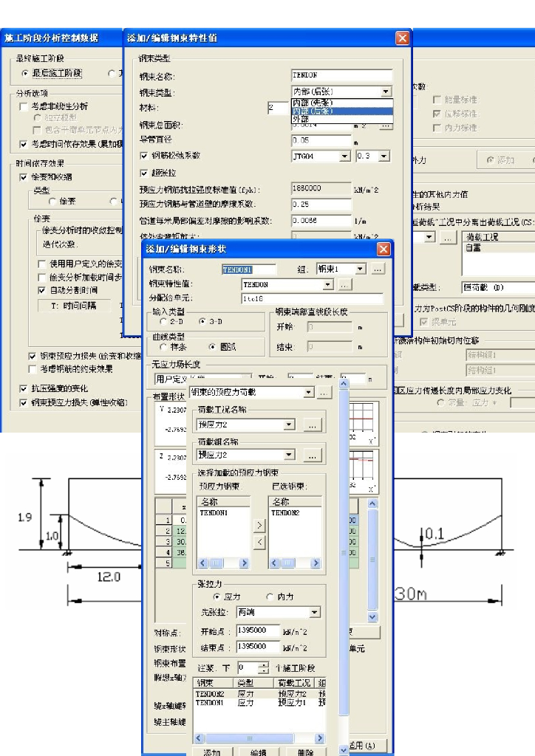This screenshot has width=535, height=756.
Task: Select 内力 tension type radio
Action: point(270,597)
